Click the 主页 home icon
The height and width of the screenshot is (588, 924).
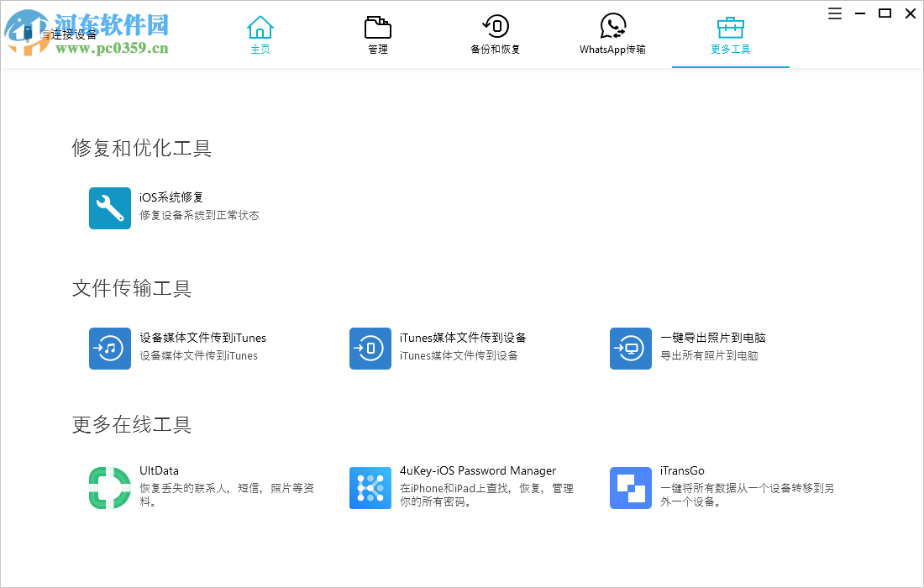pos(260,26)
